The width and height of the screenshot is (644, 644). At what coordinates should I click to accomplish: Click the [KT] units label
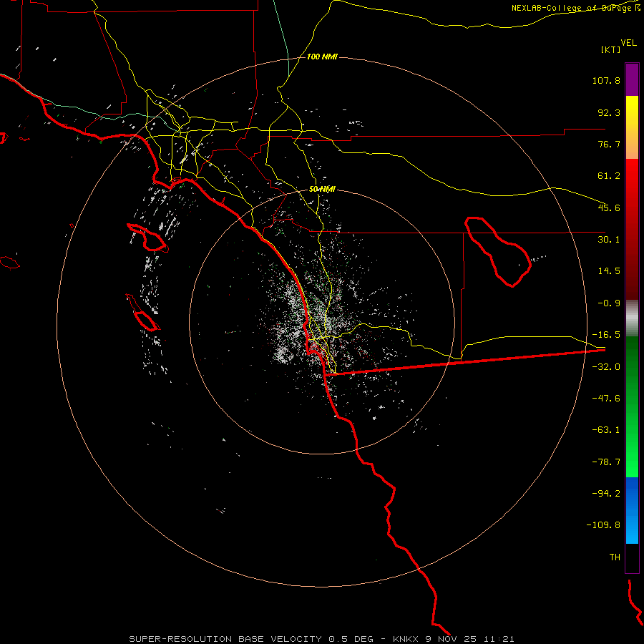(x=610, y=49)
